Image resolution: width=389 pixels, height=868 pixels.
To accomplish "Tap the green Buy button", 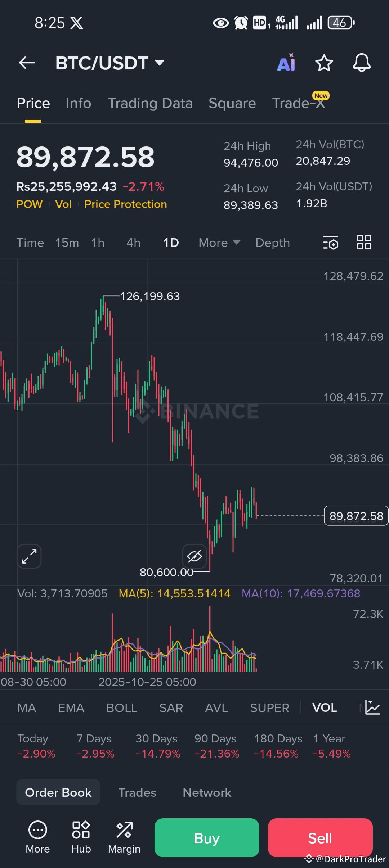I will tap(207, 838).
